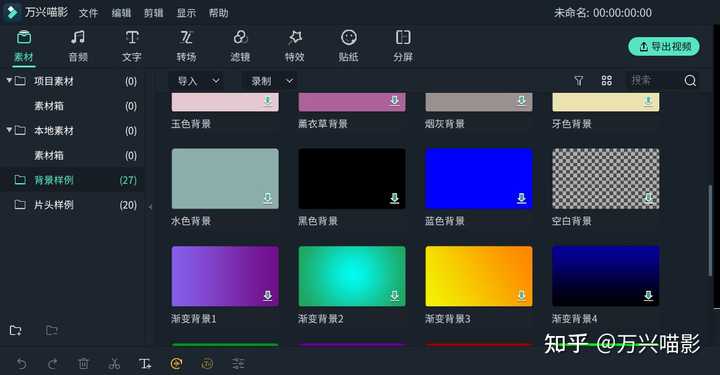Download the 玉色背景 asset icon
720x375 pixels.
tap(268, 101)
